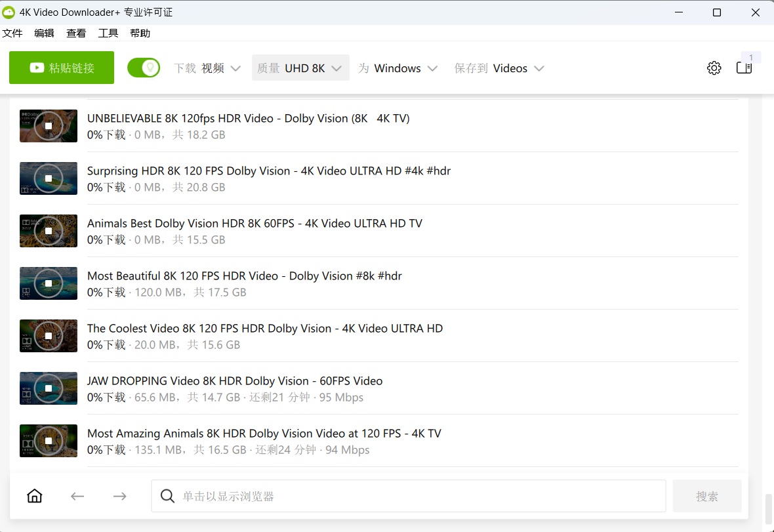Click the forward arrow icon

[x=120, y=496]
